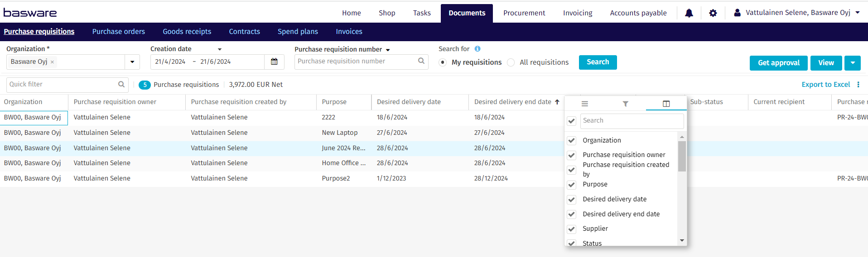The height and width of the screenshot is (257, 868).
Task: Click the View button
Action: click(826, 63)
